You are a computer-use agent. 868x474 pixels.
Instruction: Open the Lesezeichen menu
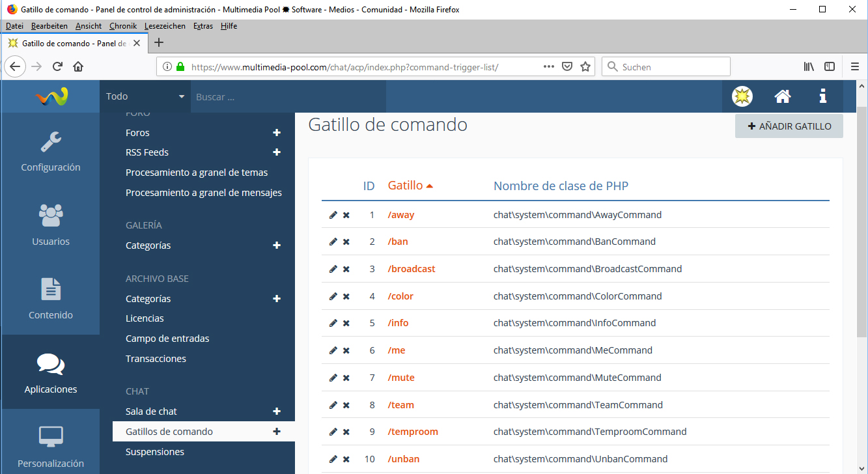[165, 26]
